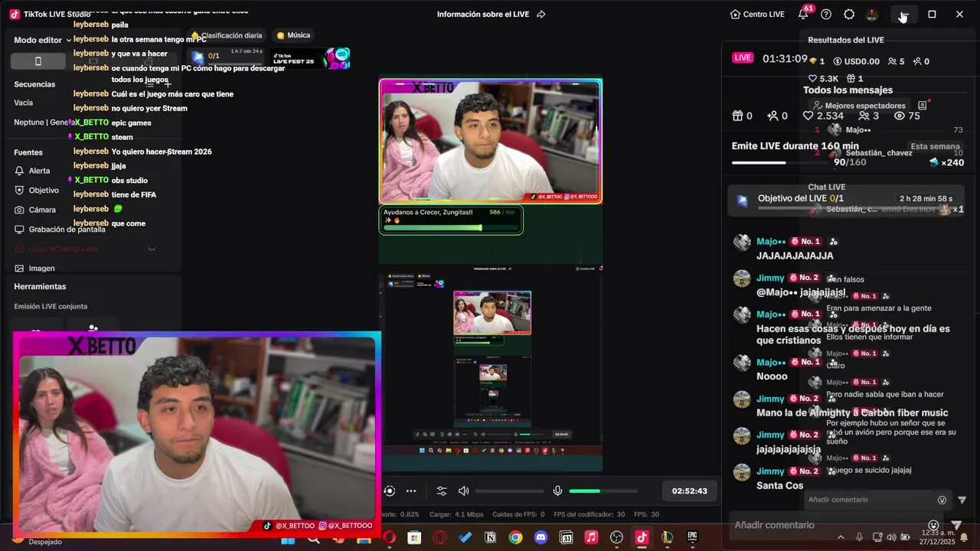
Task: Add a new scene with plus icon
Action: click(x=168, y=84)
